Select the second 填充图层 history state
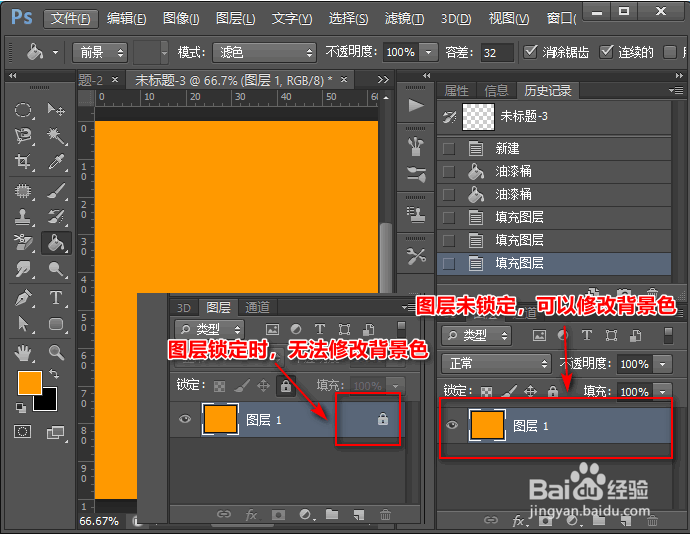The height and width of the screenshot is (535, 690). [554, 241]
